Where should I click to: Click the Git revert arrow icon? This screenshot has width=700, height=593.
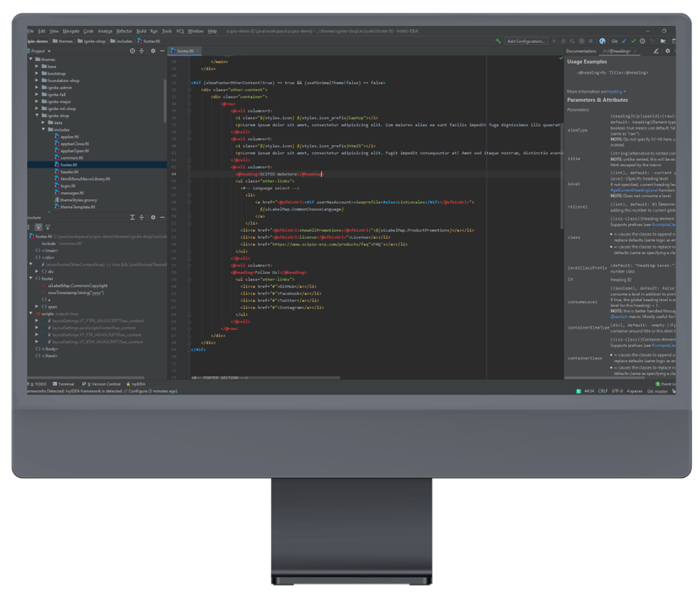point(652,41)
